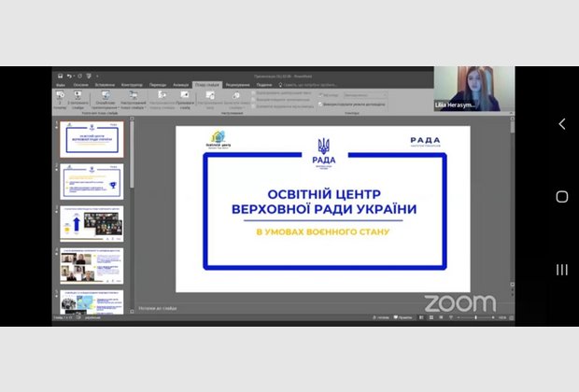Select slide 1 thumbnail

point(92,139)
